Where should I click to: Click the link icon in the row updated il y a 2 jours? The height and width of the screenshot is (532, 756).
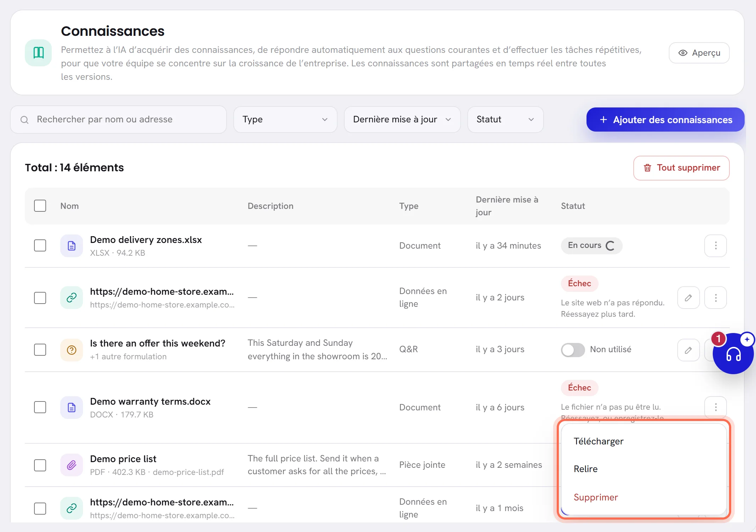point(72,298)
